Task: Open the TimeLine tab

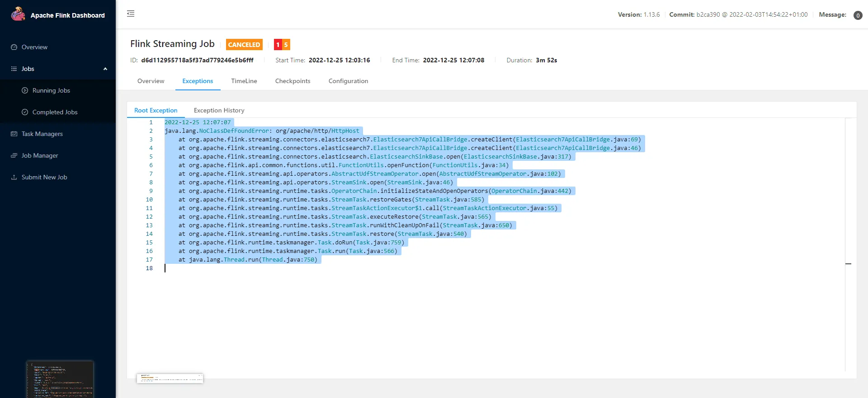Action: [244, 81]
